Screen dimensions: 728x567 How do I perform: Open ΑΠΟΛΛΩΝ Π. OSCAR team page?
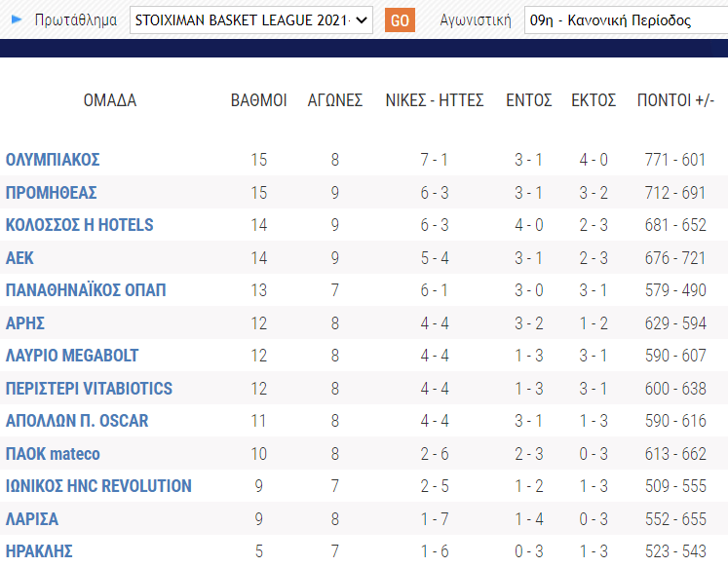pyautogui.click(x=77, y=421)
